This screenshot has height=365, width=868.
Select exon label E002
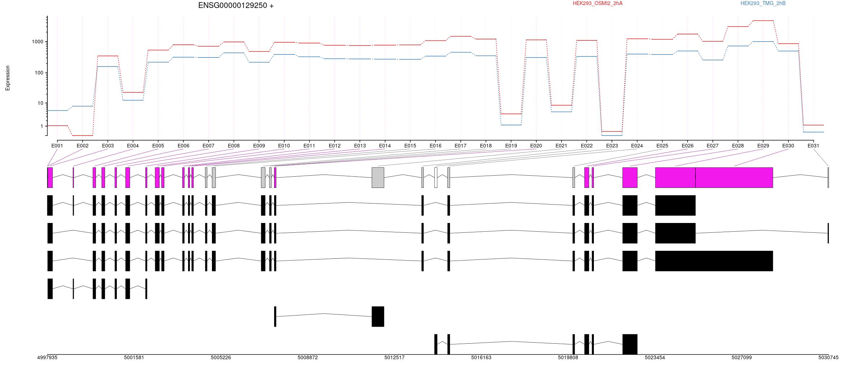82,146
